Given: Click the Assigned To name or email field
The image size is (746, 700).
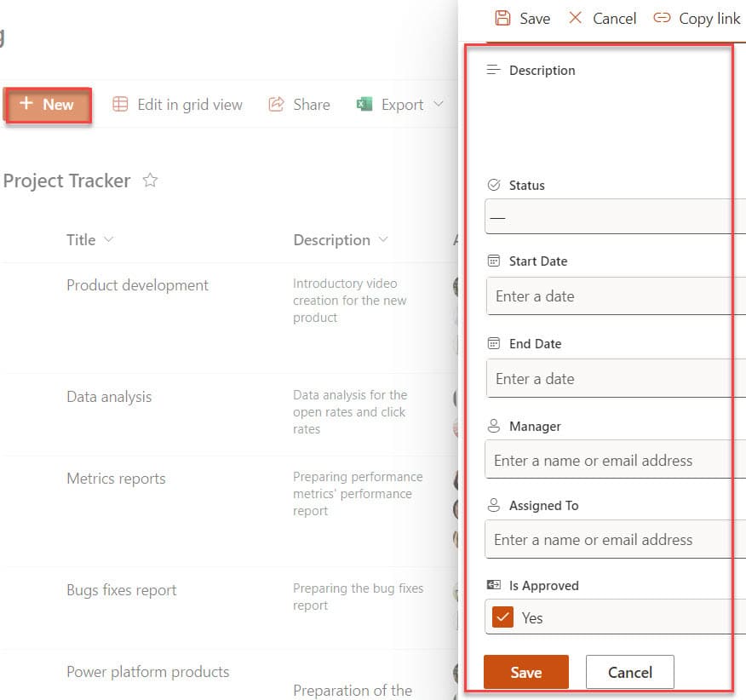Looking at the screenshot, I should pos(615,539).
